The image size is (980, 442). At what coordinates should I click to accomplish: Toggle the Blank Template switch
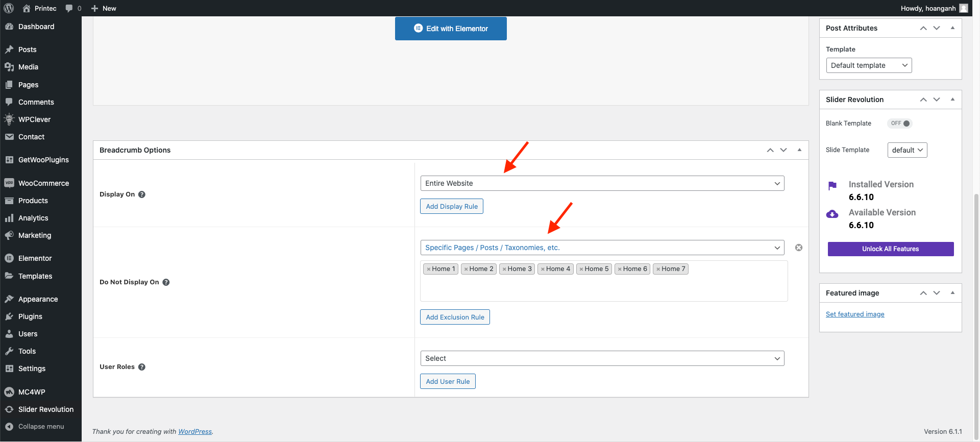pyautogui.click(x=900, y=124)
